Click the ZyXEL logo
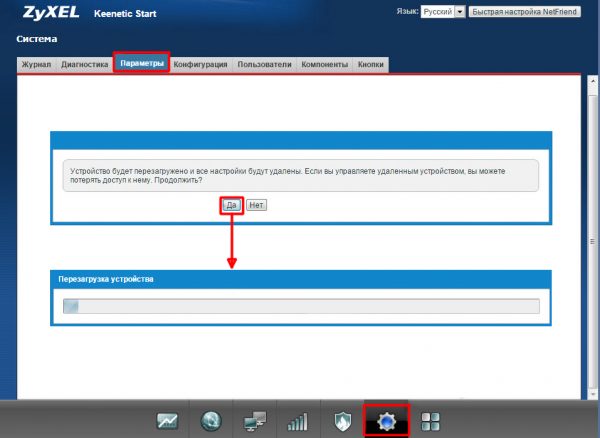The width and height of the screenshot is (600, 438). tap(51, 13)
